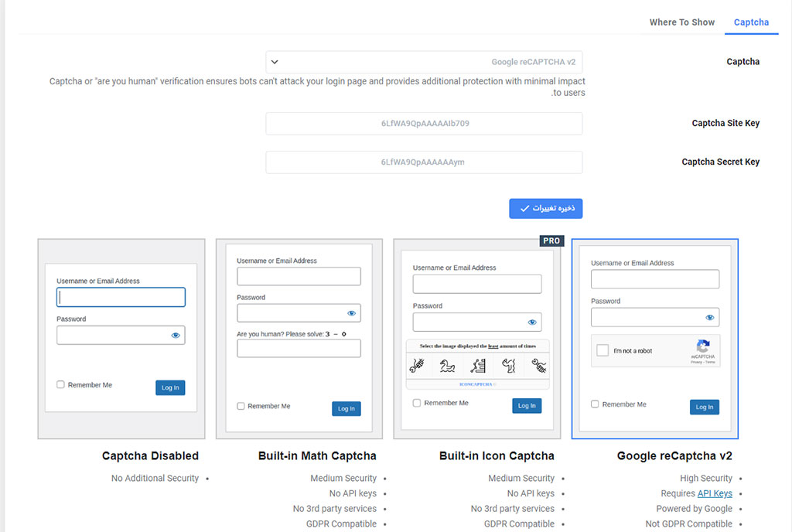792x532 pixels.
Task: Click the Captcha Site Key label
Action: [725, 123]
